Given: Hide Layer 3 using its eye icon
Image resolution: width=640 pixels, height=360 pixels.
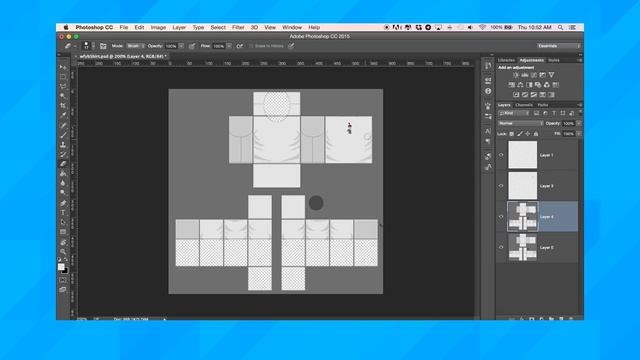Looking at the screenshot, I should [x=501, y=186].
